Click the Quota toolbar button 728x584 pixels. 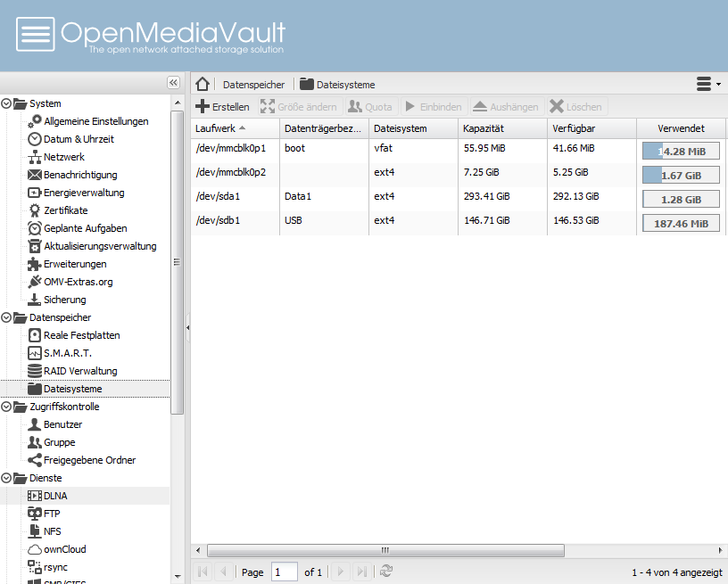[371, 107]
